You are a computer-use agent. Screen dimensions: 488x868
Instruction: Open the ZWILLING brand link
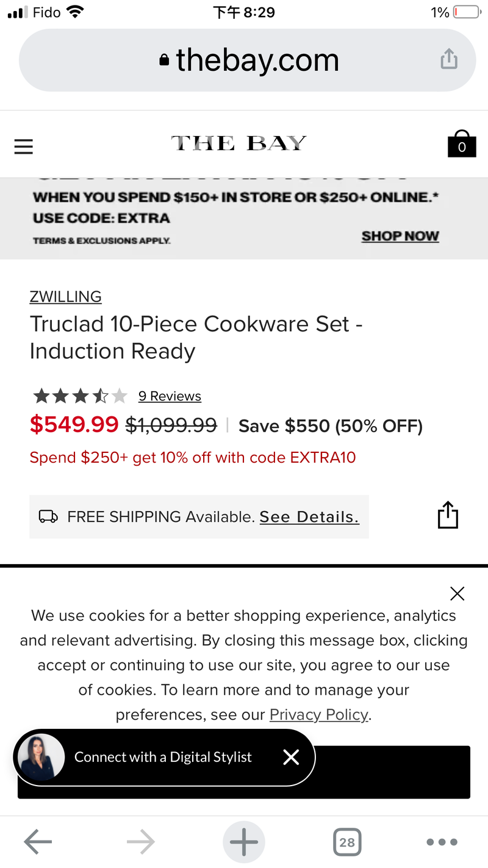(x=65, y=297)
